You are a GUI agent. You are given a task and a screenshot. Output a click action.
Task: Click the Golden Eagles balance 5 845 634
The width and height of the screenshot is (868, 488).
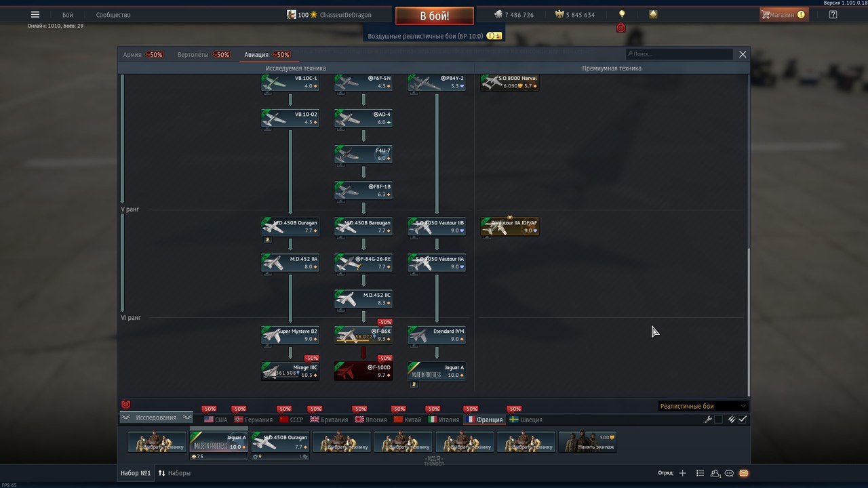575,15
